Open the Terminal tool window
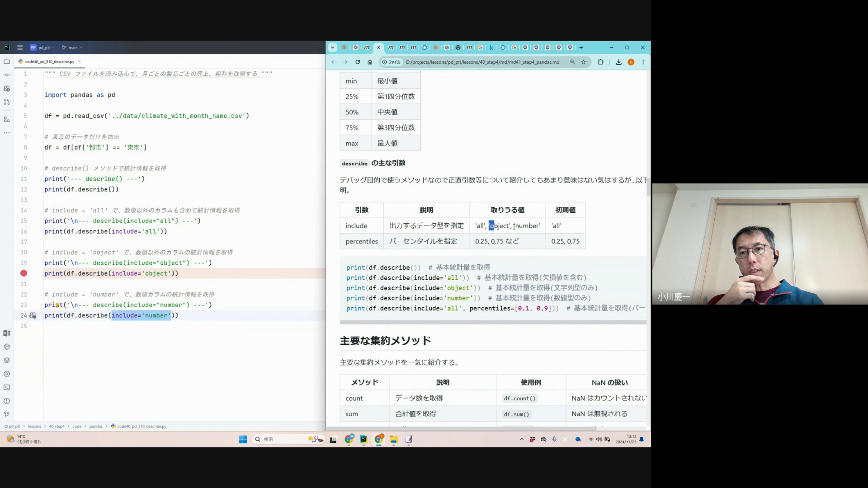This screenshot has width=868, height=488. 6,388
